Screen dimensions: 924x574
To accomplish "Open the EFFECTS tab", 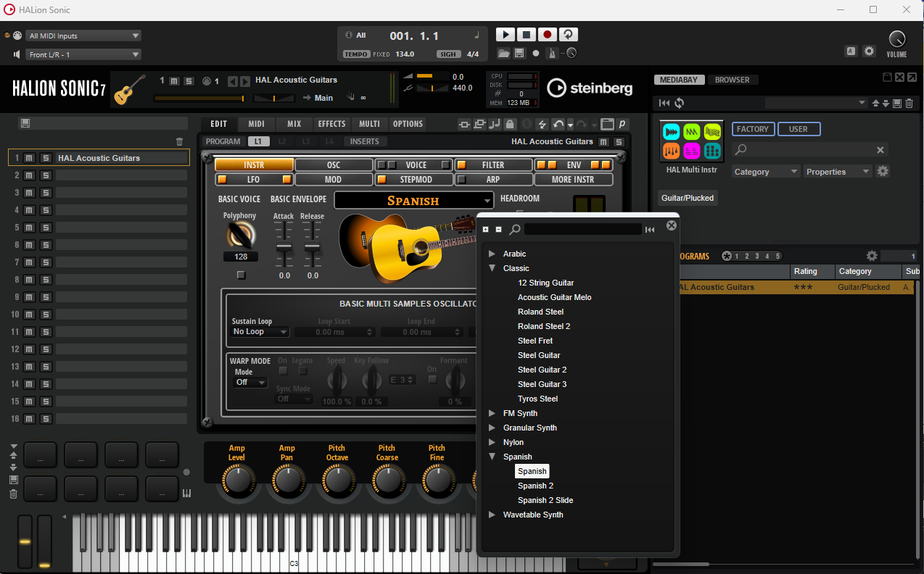I will click(331, 124).
